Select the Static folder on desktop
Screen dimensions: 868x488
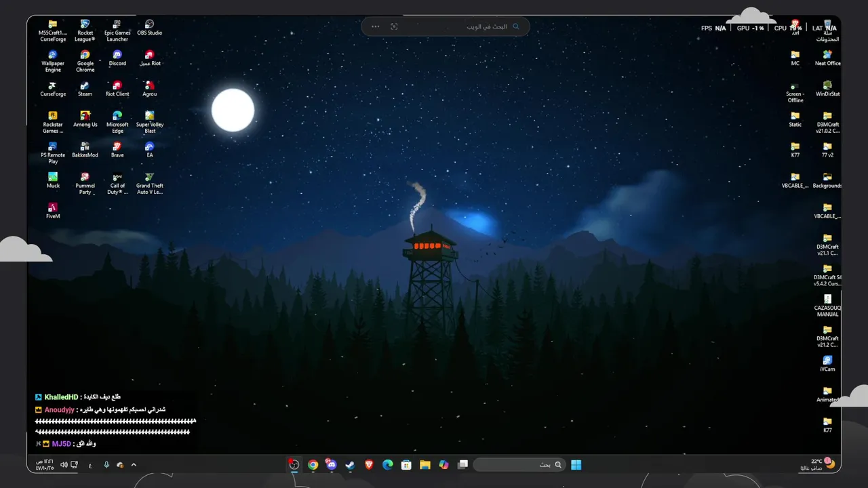point(795,119)
